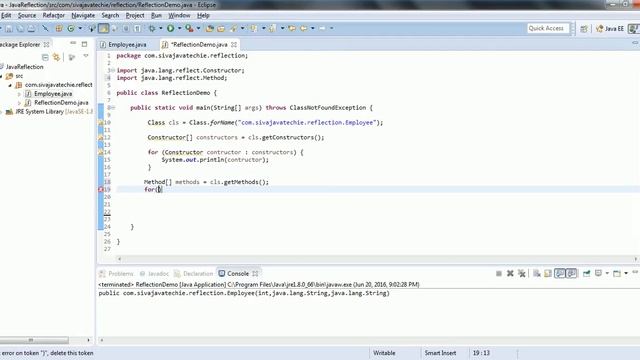Expand Employee.java node in Package Explorer
The image size is (640, 360).
(19, 94)
